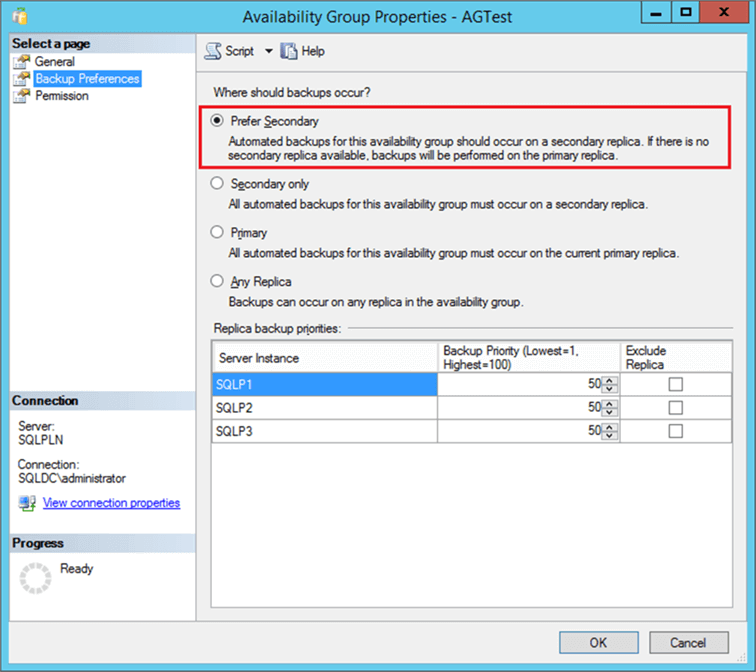Decrease backup priority for SQLP1

pos(609,388)
